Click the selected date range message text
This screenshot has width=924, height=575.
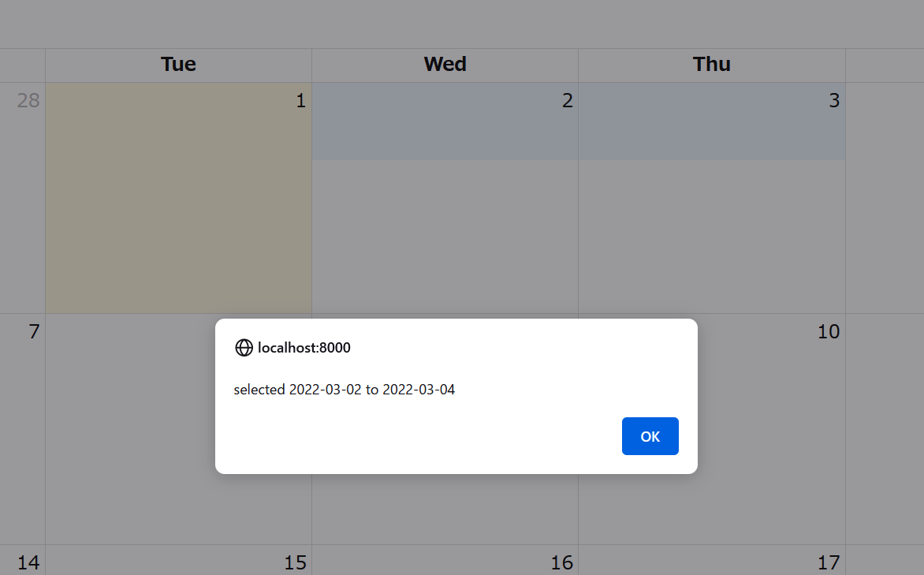click(x=345, y=390)
